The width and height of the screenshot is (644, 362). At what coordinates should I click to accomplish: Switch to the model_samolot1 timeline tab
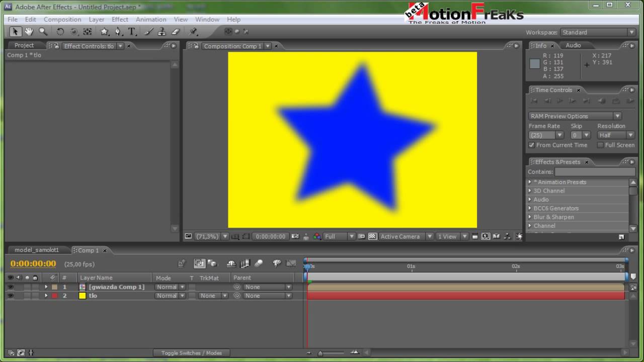tap(37, 250)
